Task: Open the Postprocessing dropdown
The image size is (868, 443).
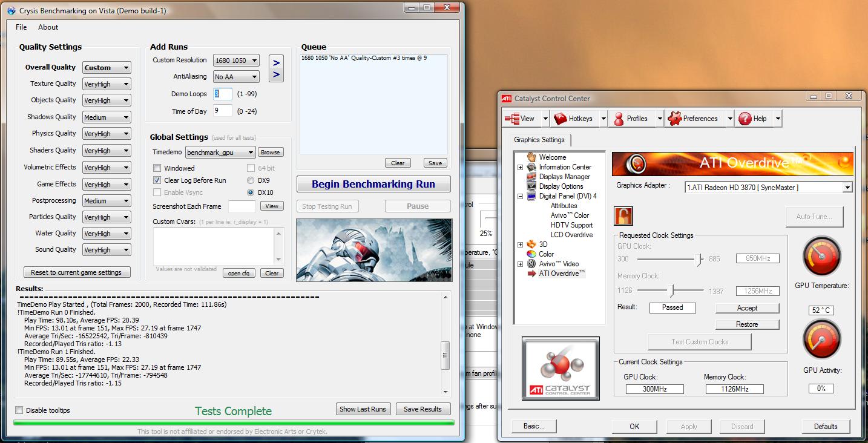Action: tap(107, 201)
